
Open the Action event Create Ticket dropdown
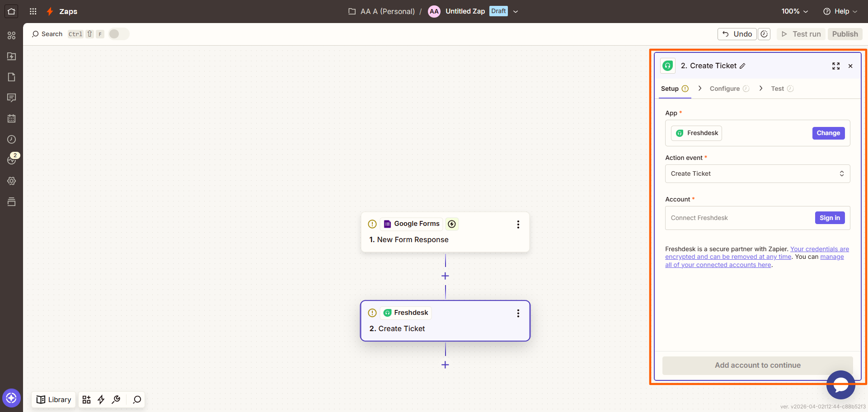click(x=757, y=173)
